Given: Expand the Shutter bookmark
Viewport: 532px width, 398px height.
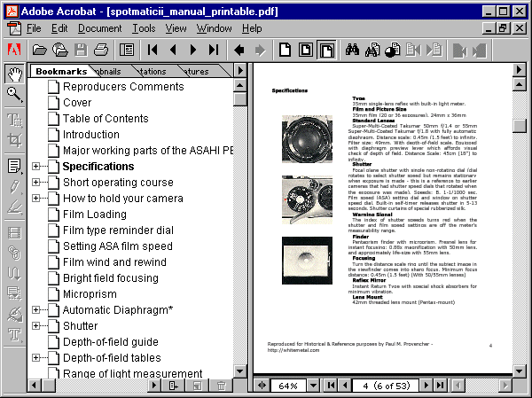Looking at the screenshot, I should click(35, 325).
